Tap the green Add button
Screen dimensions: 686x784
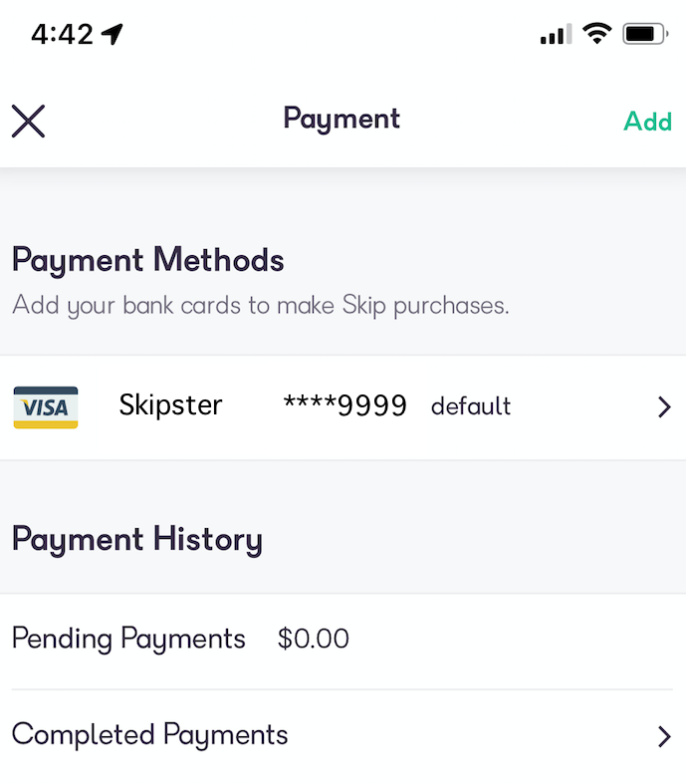647,122
